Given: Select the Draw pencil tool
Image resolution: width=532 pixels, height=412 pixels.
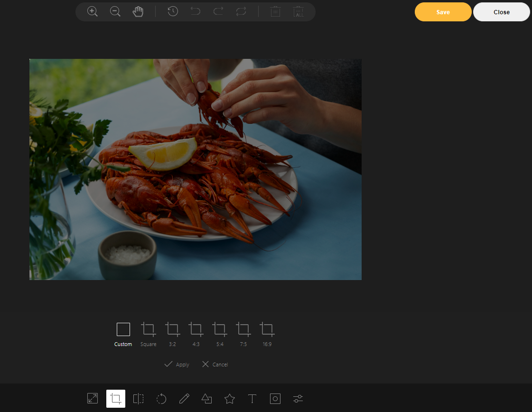Looking at the screenshot, I should 184,398.
